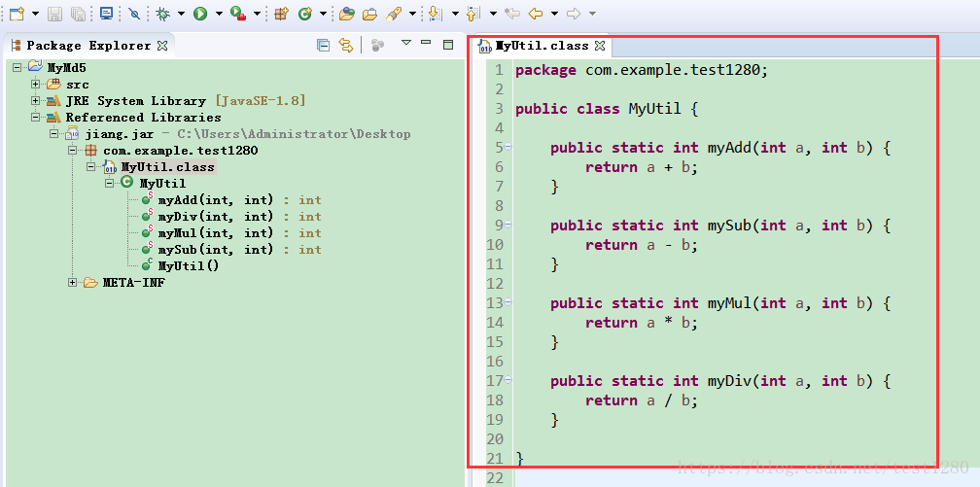
Task: Fold the mySub method at line 9
Action: (x=508, y=224)
